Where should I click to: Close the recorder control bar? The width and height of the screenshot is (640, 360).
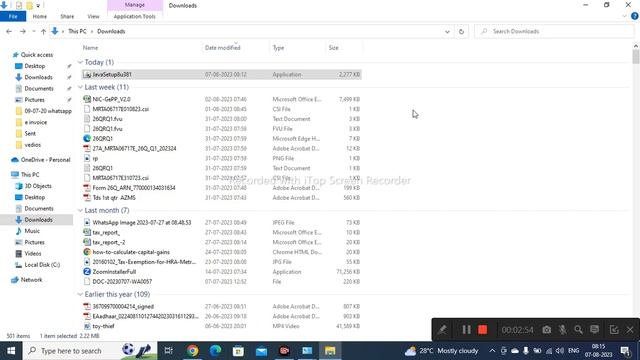(x=630, y=330)
